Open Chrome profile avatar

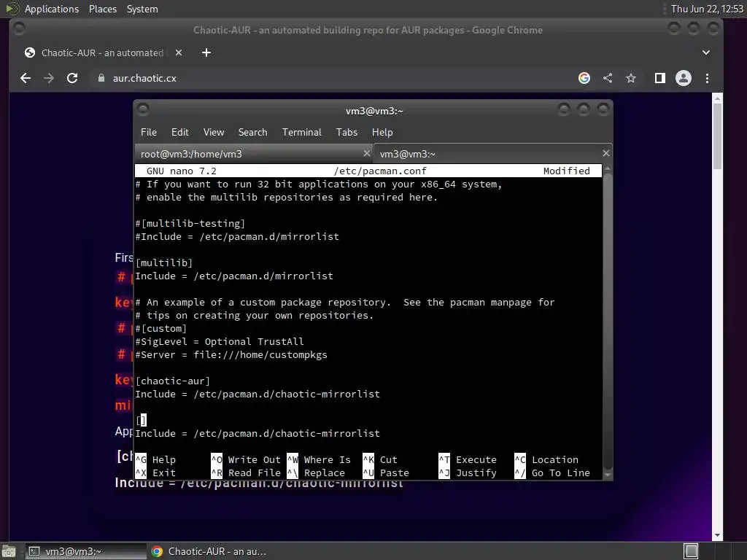(x=683, y=78)
